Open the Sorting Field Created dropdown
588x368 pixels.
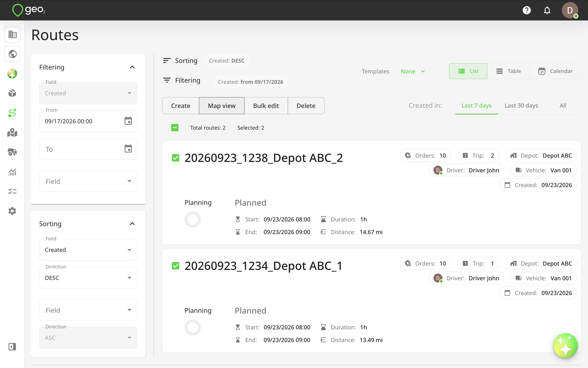coord(88,250)
